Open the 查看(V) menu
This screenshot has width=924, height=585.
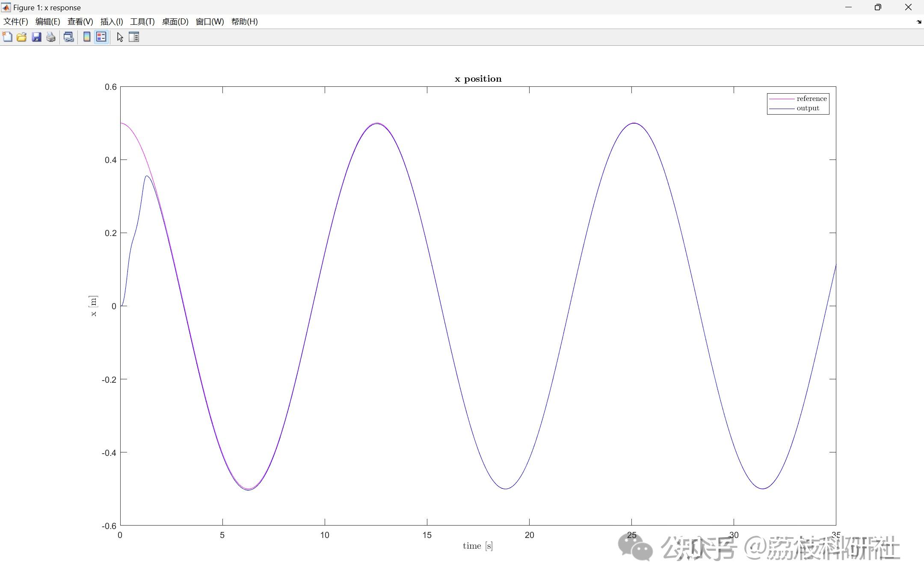point(80,22)
